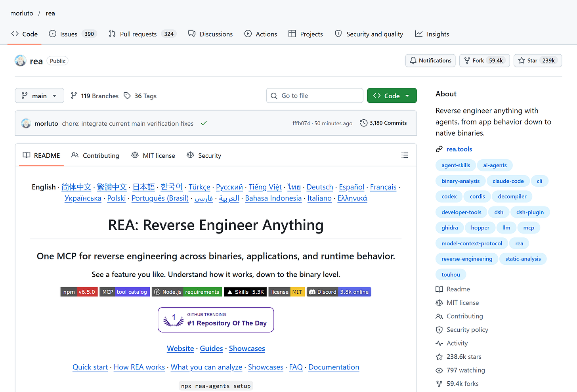Open the Quick start link
The image size is (577, 392).
[90, 367]
